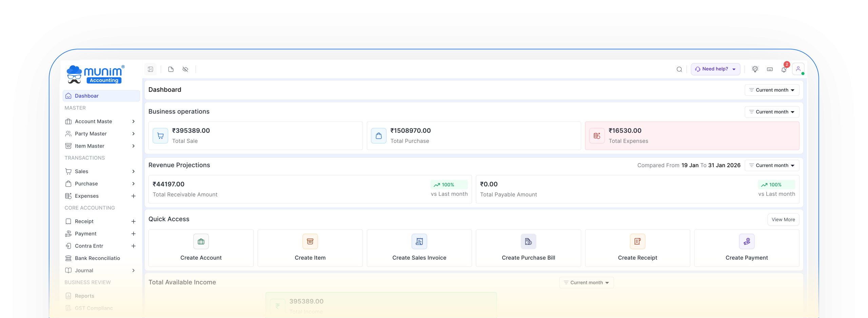Viewport: 868px width, 318px height.
Task: Expand the Item Master chevron
Action: (x=133, y=146)
